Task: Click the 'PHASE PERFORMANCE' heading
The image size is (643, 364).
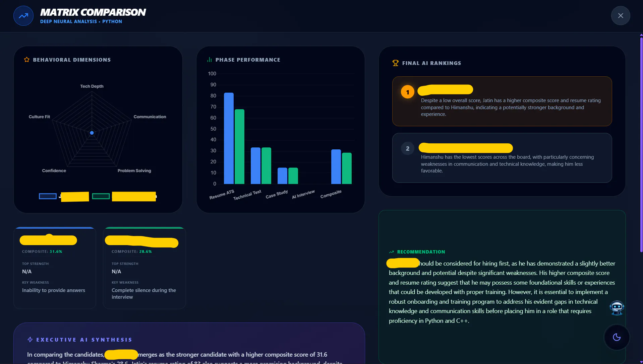Action: 248,60
